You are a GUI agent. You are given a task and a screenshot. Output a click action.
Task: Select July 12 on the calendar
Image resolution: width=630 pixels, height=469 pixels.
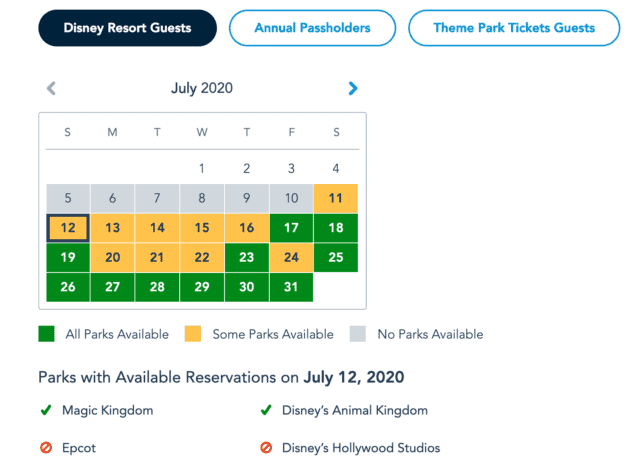coord(68,228)
